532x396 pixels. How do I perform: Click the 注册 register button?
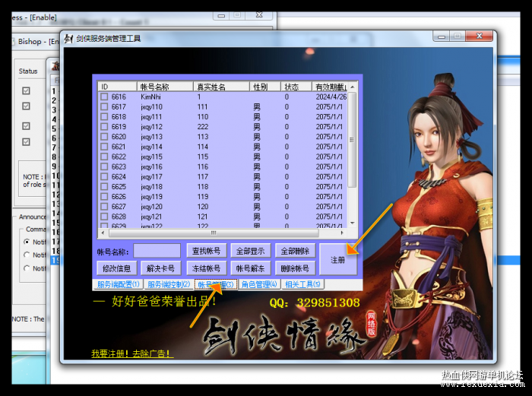click(338, 260)
